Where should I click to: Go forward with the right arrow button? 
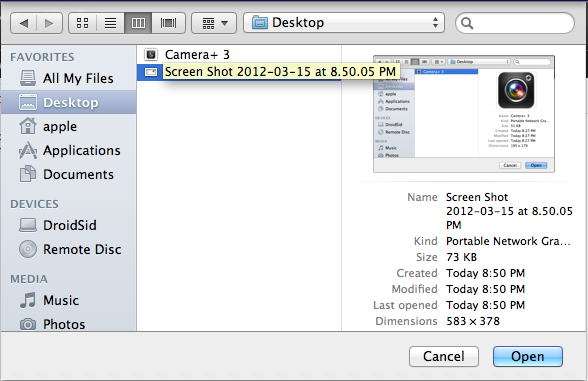tap(49, 23)
